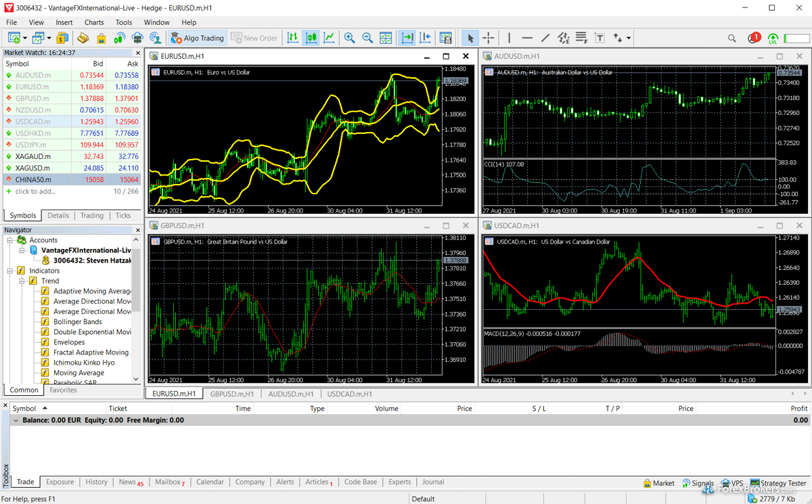Select Ichimoku Kinko Hyo indicator
This screenshot has width=812, height=504.
[84, 363]
